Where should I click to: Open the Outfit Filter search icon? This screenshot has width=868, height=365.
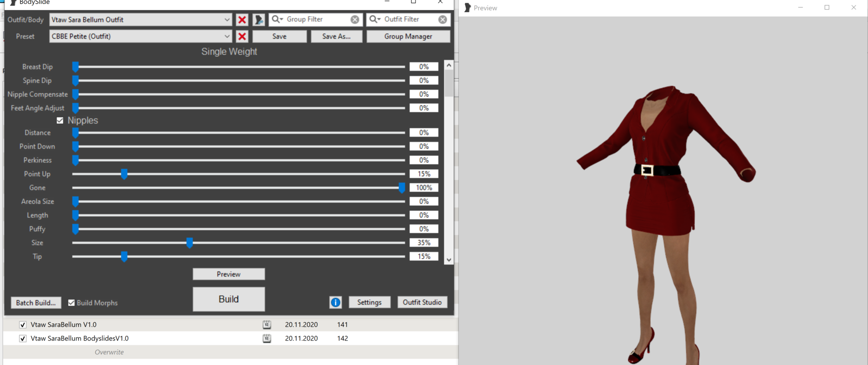pyautogui.click(x=375, y=19)
